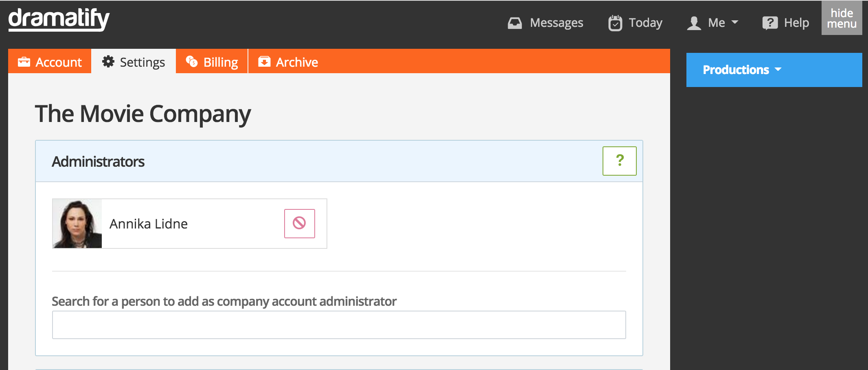Open the Productions dropdown
868x370 pixels.
coord(742,70)
